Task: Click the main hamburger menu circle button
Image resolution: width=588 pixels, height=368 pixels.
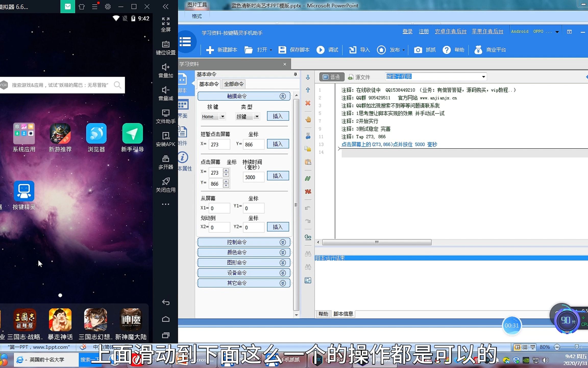Action: coord(186,42)
